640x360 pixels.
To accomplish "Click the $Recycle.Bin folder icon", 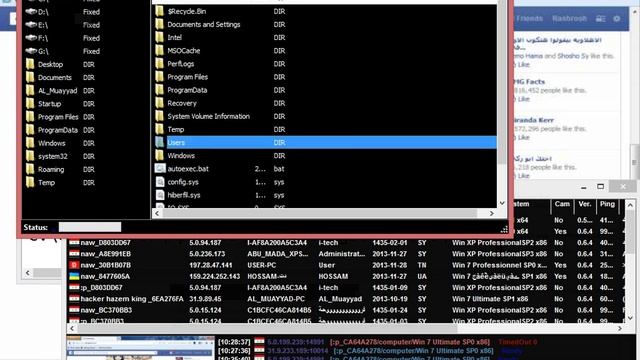I will (x=160, y=11).
